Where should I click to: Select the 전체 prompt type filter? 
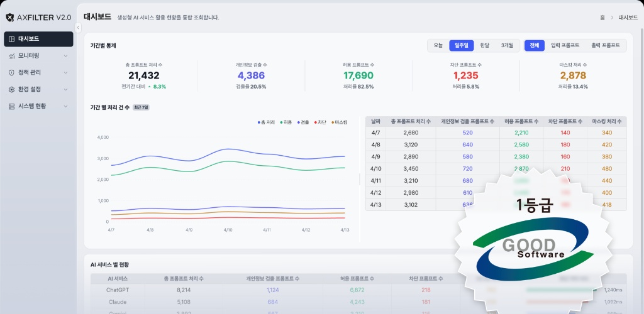pos(535,45)
